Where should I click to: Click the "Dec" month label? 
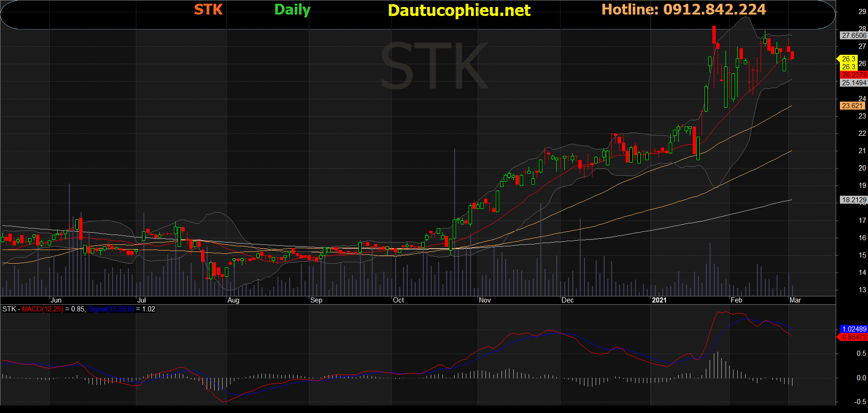(x=568, y=300)
